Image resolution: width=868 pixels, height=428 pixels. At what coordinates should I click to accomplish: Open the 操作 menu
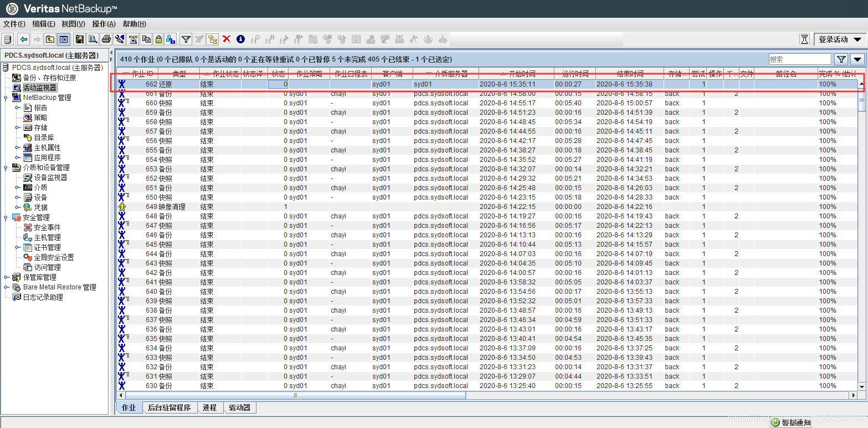[104, 24]
